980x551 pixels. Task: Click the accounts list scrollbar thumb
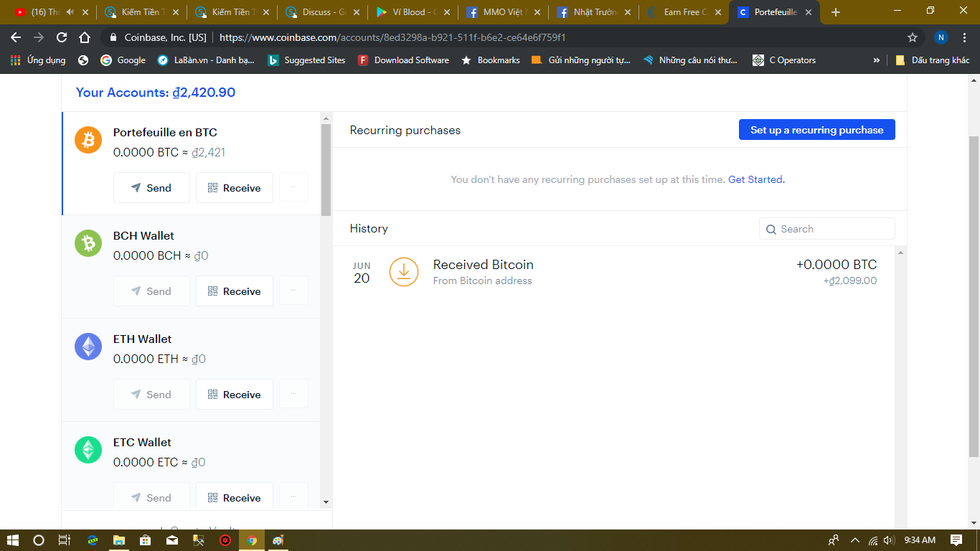click(326, 170)
